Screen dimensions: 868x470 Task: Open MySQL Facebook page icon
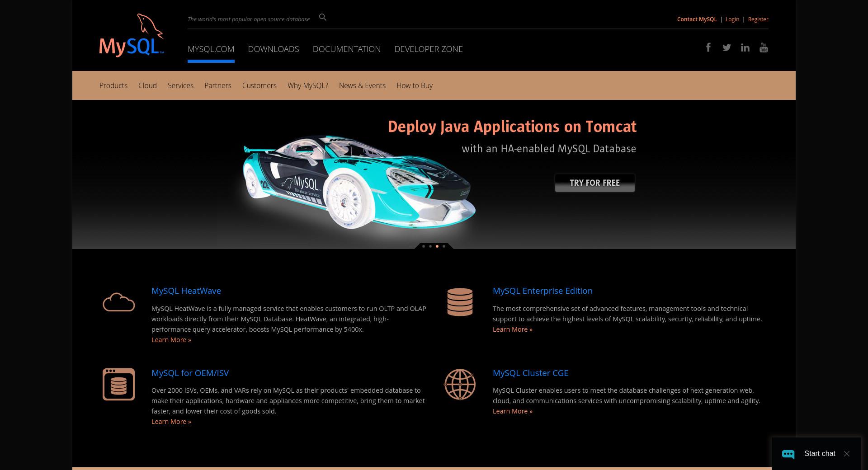pos(708,47)
